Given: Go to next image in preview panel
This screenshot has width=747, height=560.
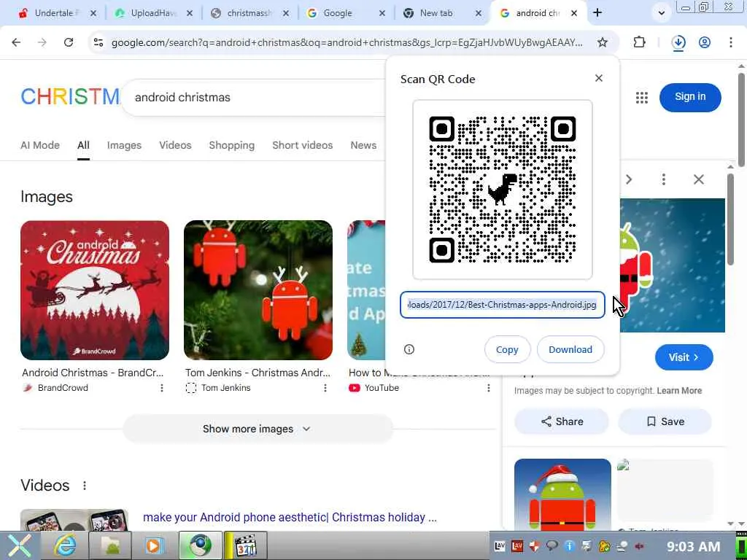Looking at the screenshot, I should 629,179.
